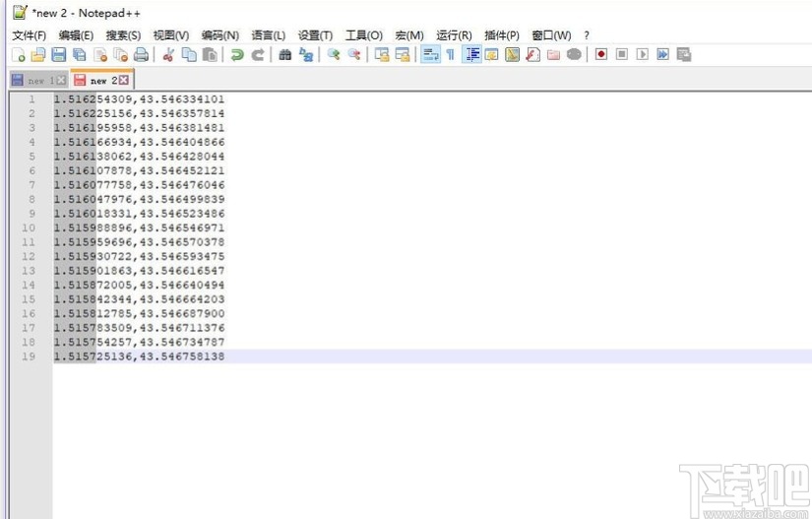Open the user defined language icon
The height and width of the screenshot is (519, 812).
tap(491, 54)
